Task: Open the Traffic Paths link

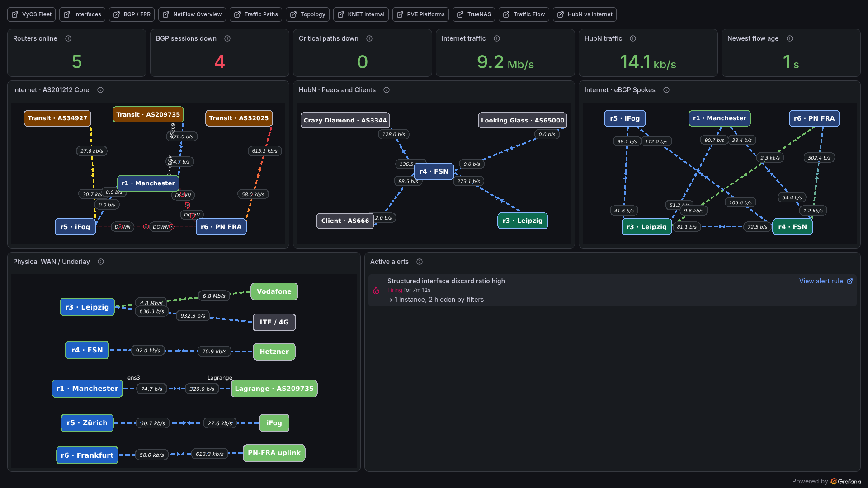Action: [x=255, y=14]
